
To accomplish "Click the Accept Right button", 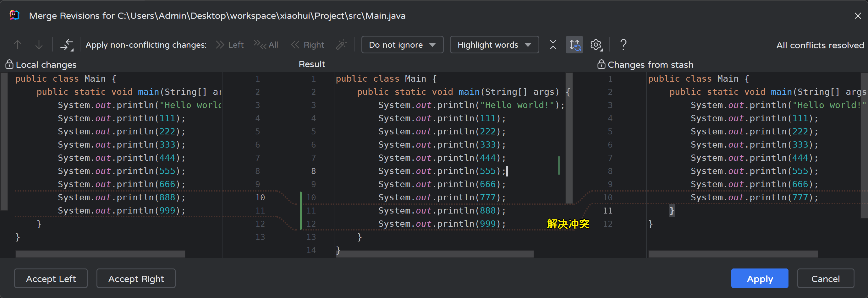I will 136,279.
